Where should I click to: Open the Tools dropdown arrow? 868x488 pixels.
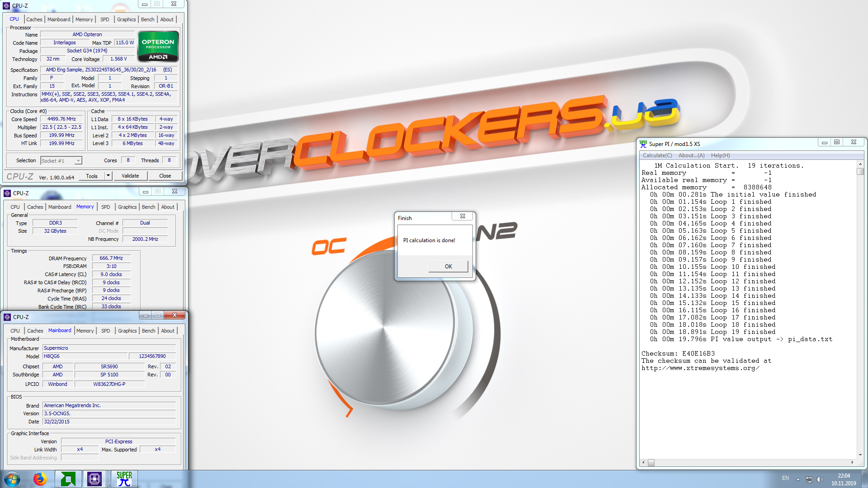108,176
